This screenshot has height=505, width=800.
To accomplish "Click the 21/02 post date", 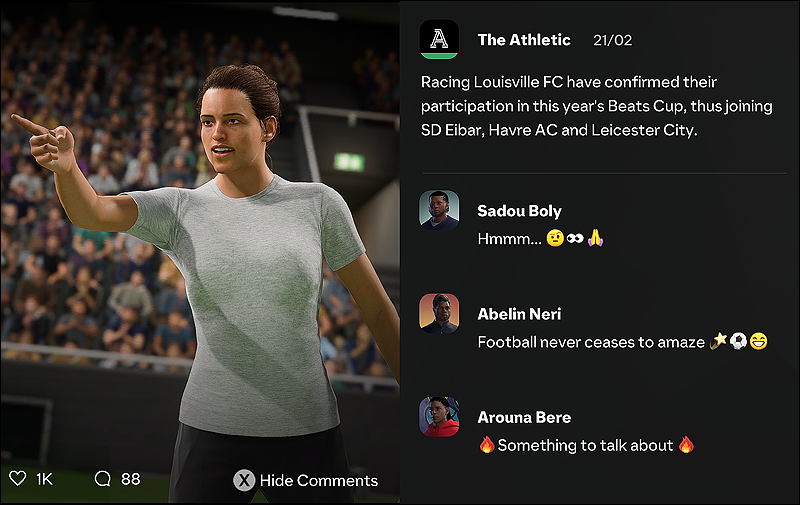I will 612,40.
